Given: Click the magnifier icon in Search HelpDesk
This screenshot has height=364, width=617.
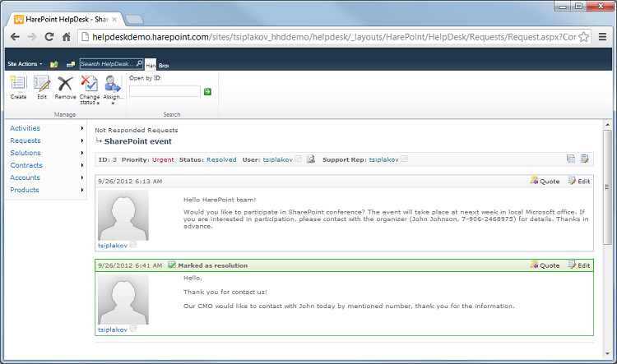Looking at the screenshot, I should pos(139,63).
